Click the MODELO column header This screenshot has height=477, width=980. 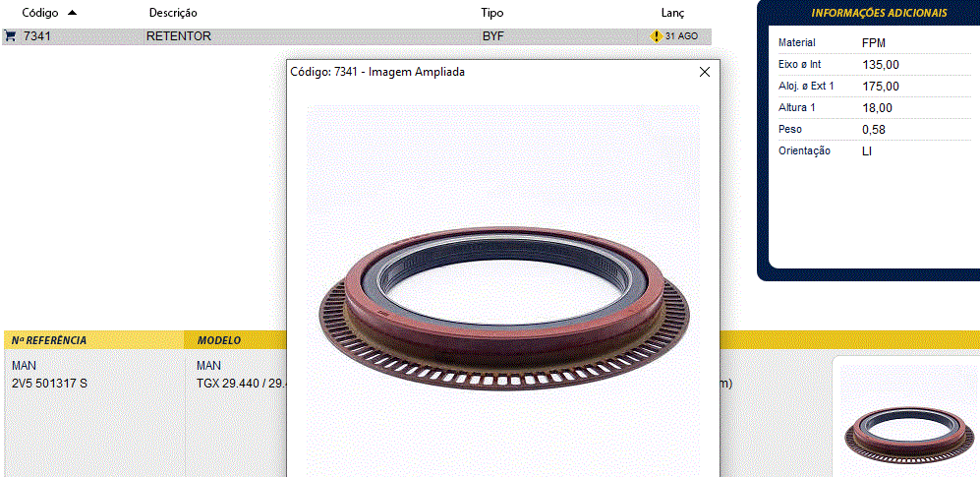(219, 340)
